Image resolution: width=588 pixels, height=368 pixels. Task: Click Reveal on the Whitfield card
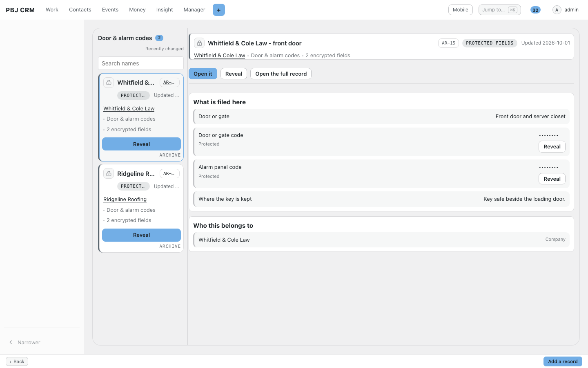[141, 144]
